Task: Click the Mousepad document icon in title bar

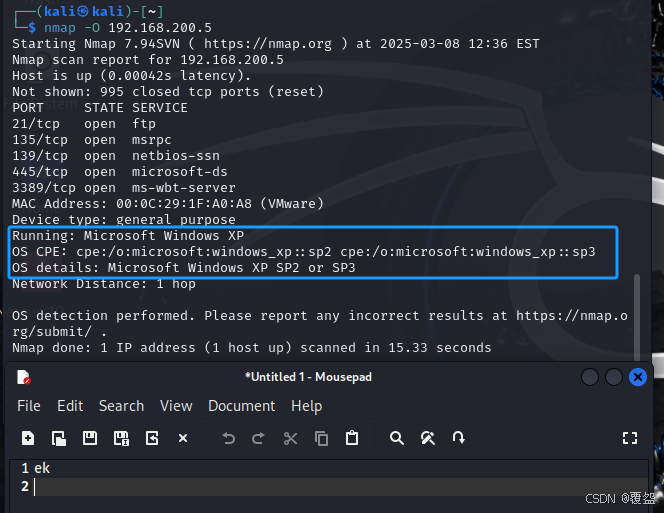Action: 23,377
